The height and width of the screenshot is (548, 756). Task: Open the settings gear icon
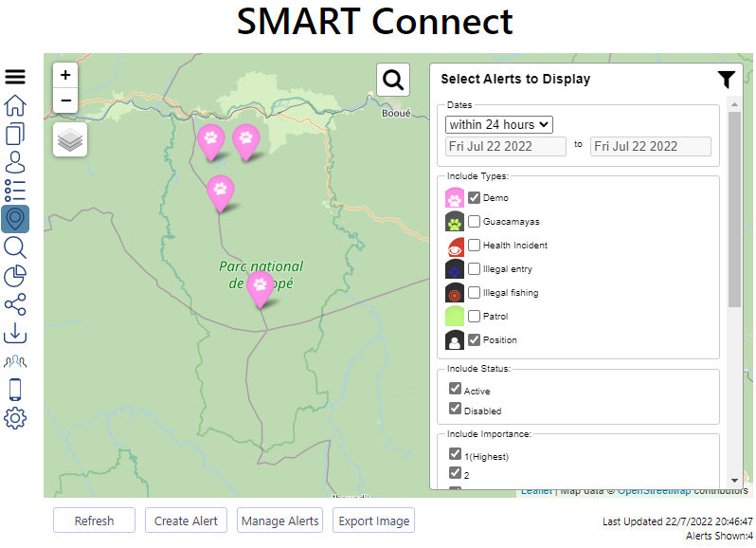pyautogui.click(x=15, y=418)
